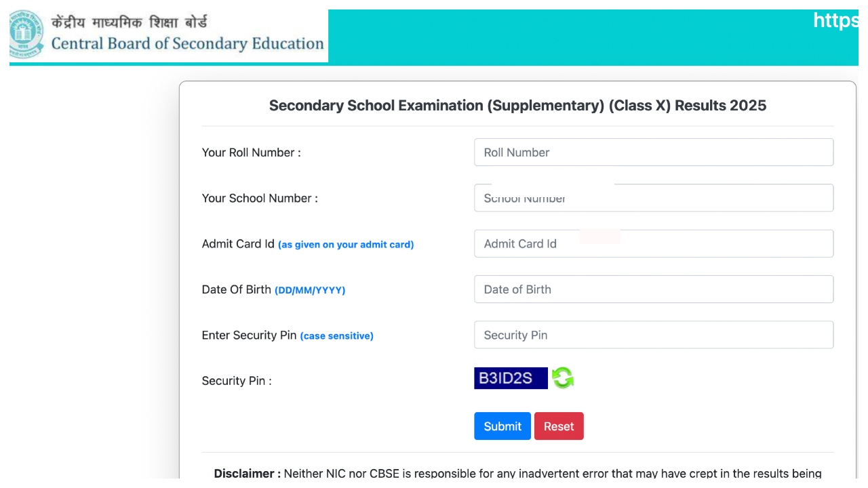Open the https link in header
The width and height of the screenshot is (868, 488).
835,21
